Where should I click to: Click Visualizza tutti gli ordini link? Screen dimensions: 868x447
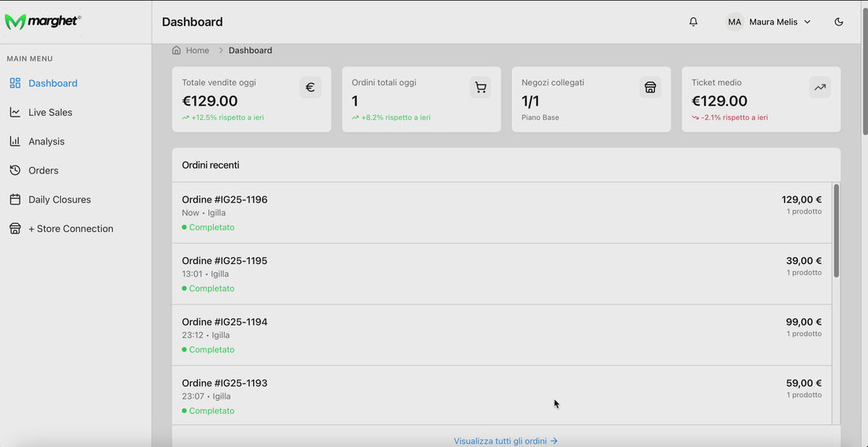point(505,441)
